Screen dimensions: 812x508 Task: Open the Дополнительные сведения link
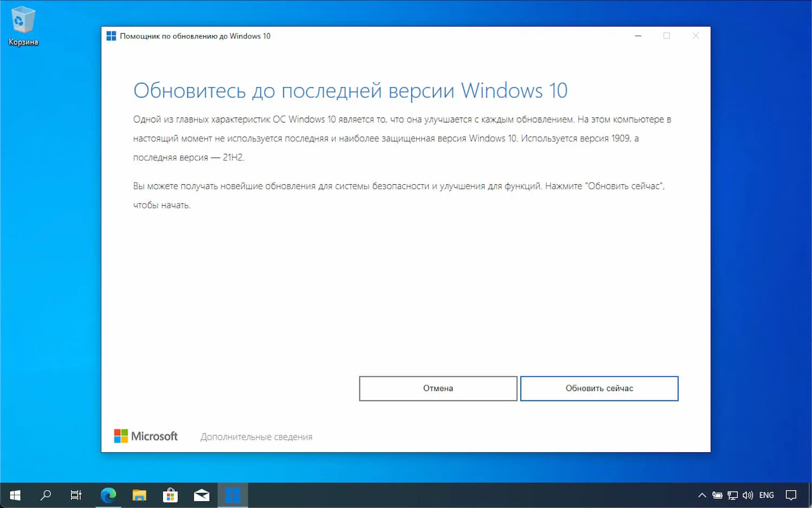[x=256, y=437]
